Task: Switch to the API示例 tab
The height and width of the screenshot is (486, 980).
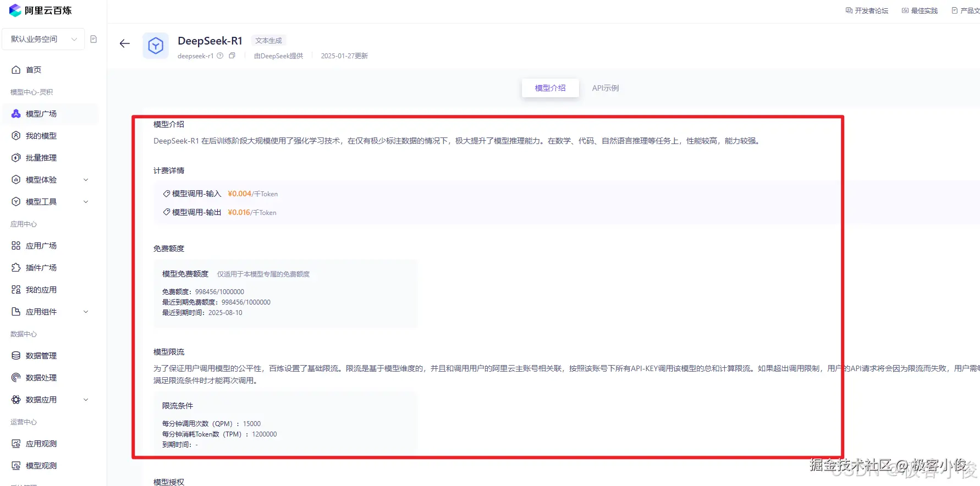Action: click(x=605, y=88)
